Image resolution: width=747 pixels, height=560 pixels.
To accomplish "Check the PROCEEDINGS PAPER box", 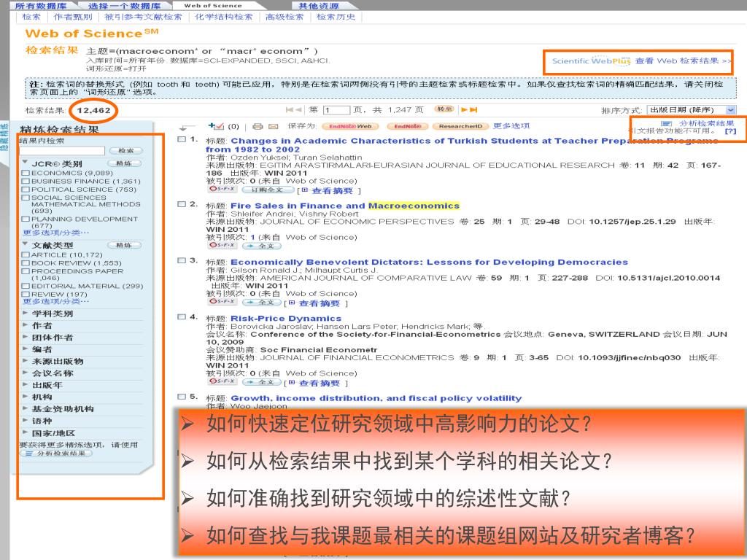I will click(26, 271).
